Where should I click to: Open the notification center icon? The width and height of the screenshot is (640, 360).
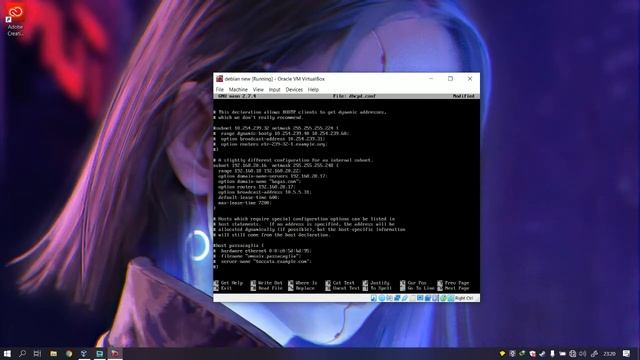pyautogui.click(x=626, y=353)
